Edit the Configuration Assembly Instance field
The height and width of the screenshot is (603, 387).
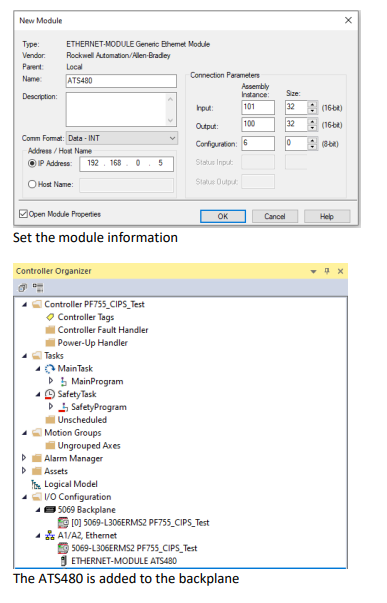[x=258, y=143]
